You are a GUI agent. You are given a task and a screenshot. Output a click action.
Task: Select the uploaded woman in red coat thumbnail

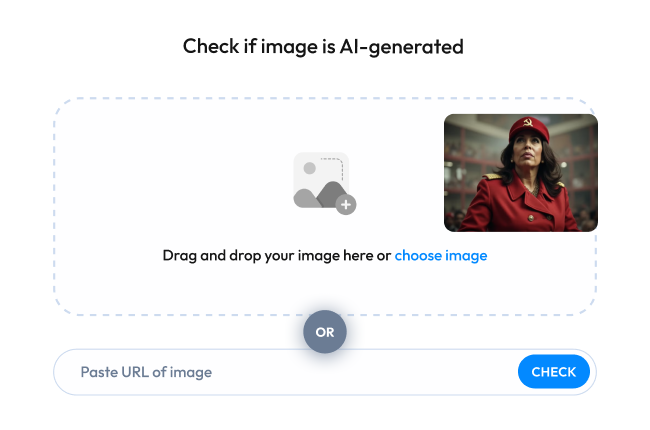(521, 173)
